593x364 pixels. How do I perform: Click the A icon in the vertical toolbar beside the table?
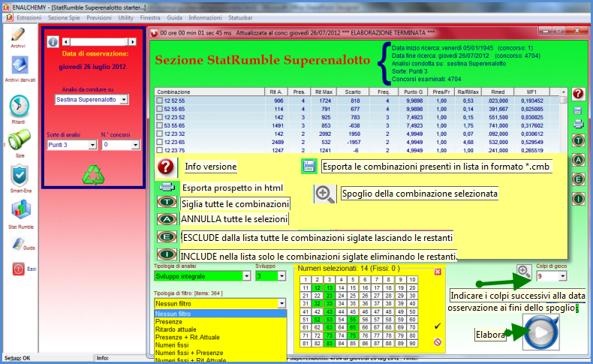(x=578, y=160)
